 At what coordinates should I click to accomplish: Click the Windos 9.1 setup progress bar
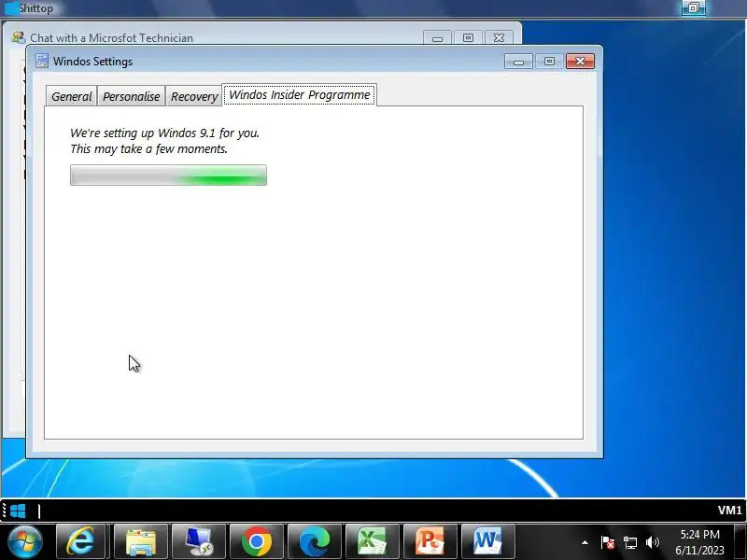click(168, 175)
